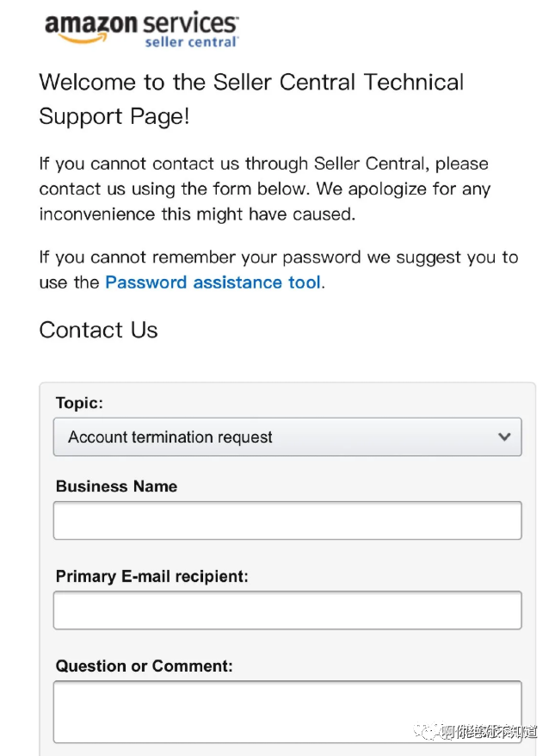Screen dimensions: 555x756
Task: Click into Primary E-mail recipient field
Action: 287,610
